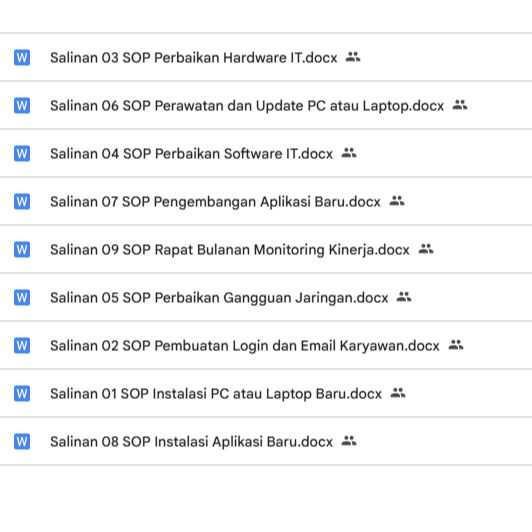Click Word icon of Salinan 06 Perawatan file
This screenshot has width=532, height=532.
point(22,106)
